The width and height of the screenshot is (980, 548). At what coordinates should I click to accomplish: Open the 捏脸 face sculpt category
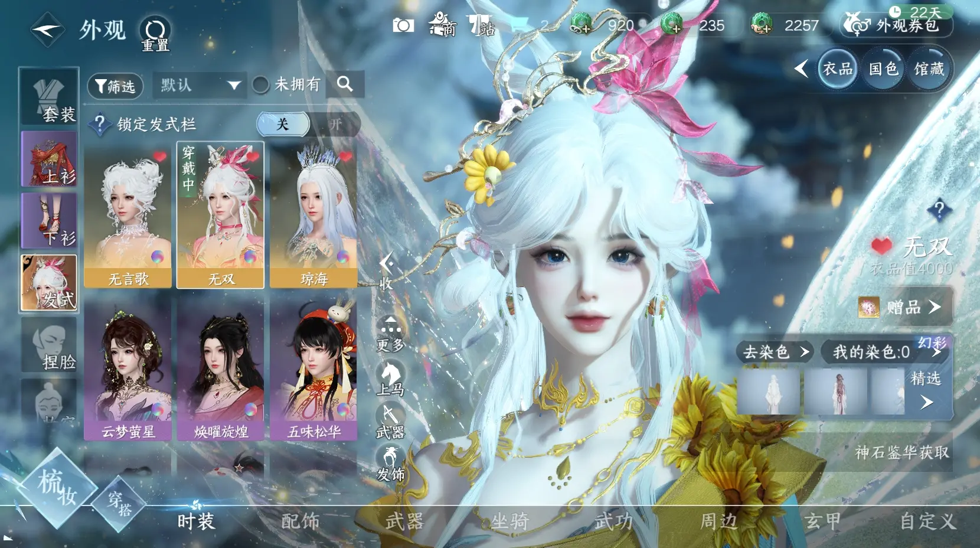pyautogui.click(x=49, y=345)
